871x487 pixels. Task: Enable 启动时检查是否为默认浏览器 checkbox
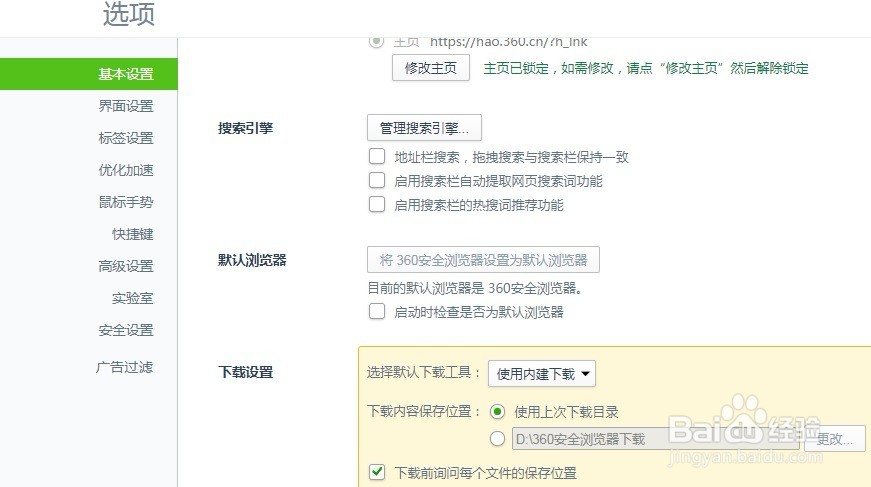point(377,312)
